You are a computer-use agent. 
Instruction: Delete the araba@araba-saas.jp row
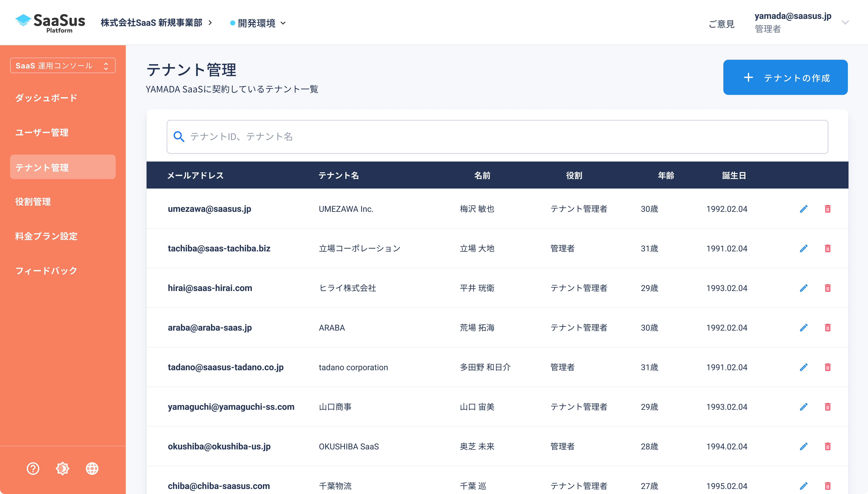828,328
